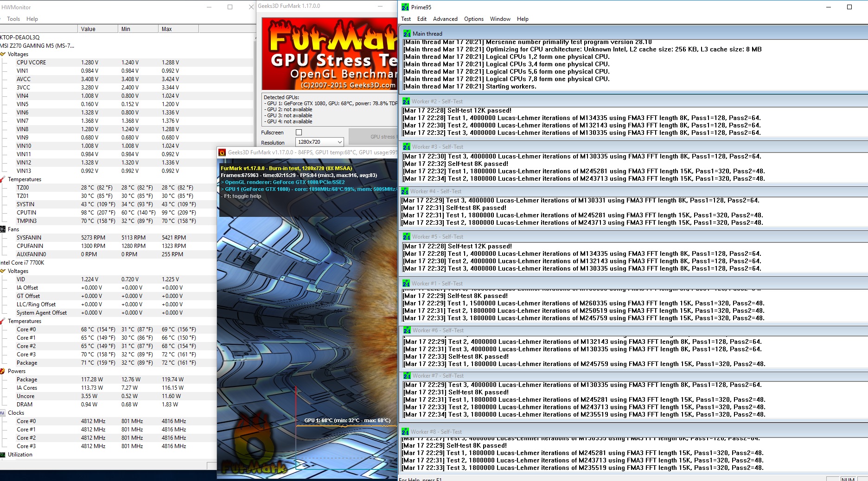Click the Worker #8 window icon
The height and width of the screenshot is (481, 868).
tap(405, 431)
